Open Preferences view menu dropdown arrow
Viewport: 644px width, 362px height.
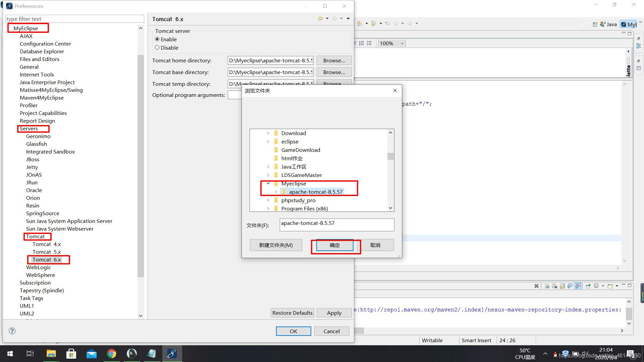pyautogui.click(x=348, y=19)
